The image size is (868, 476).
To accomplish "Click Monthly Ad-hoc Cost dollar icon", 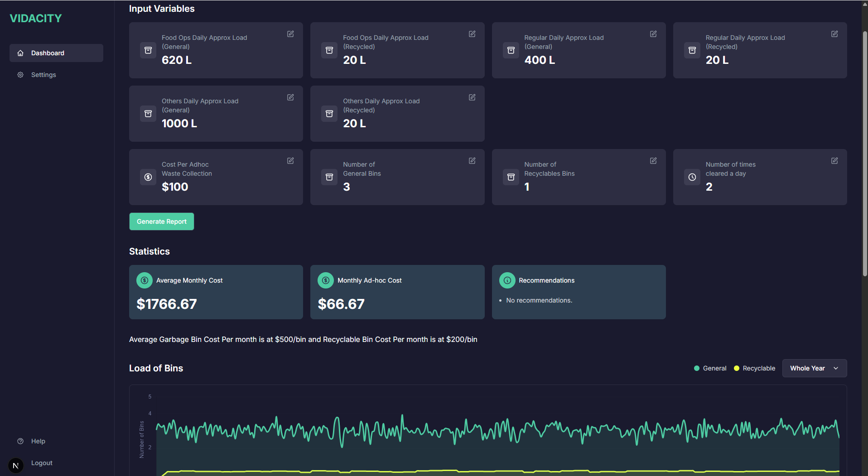I will point(326,280).
